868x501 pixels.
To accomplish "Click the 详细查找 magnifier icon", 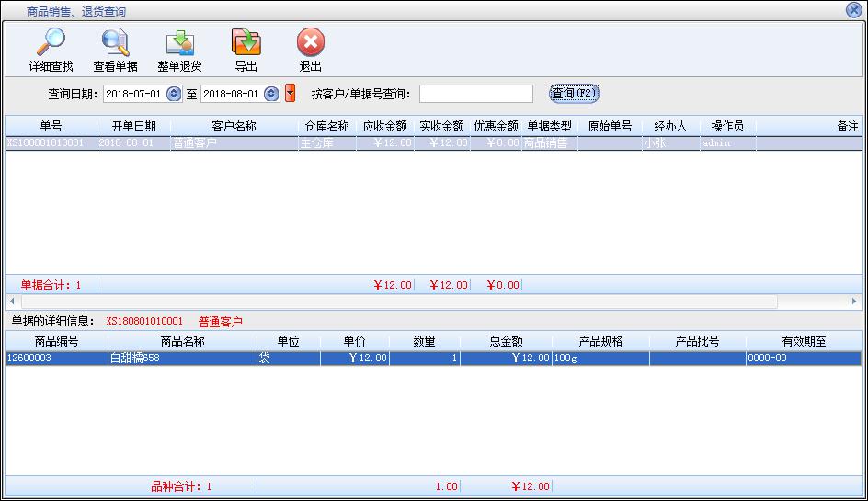I will [51, 43].
